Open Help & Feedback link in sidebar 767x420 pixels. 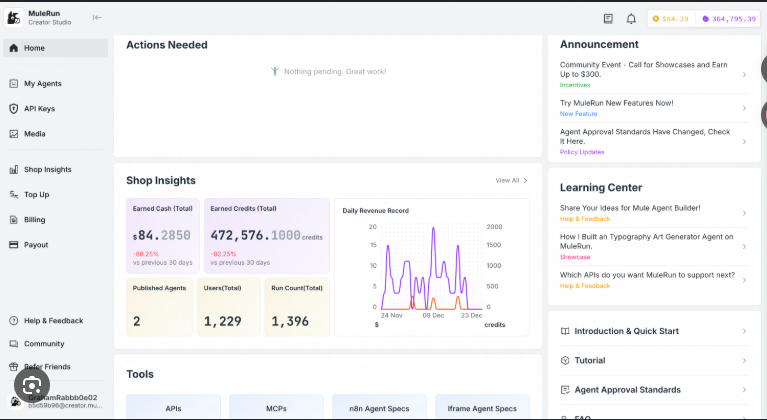point(55,321)
